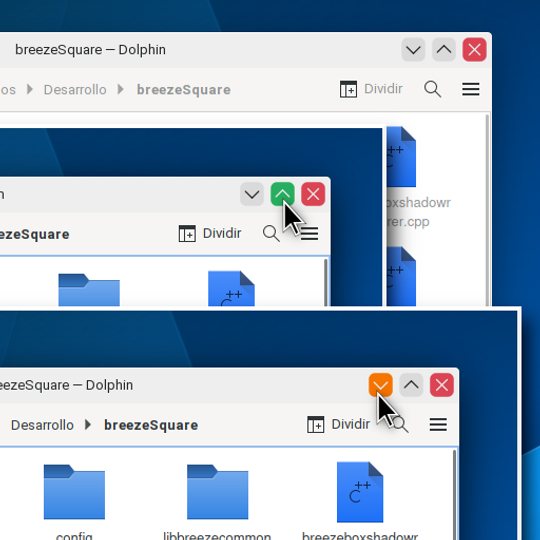Click Dividir in the bottom Dolphin window

click(339, 424)
